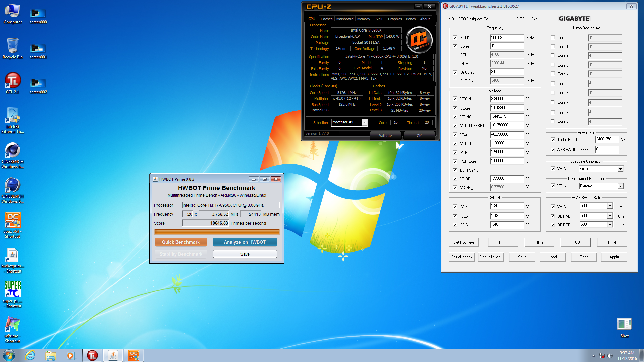
Task: Click the Turbo Boost wattage input field
Action: (x=606, y=139)
